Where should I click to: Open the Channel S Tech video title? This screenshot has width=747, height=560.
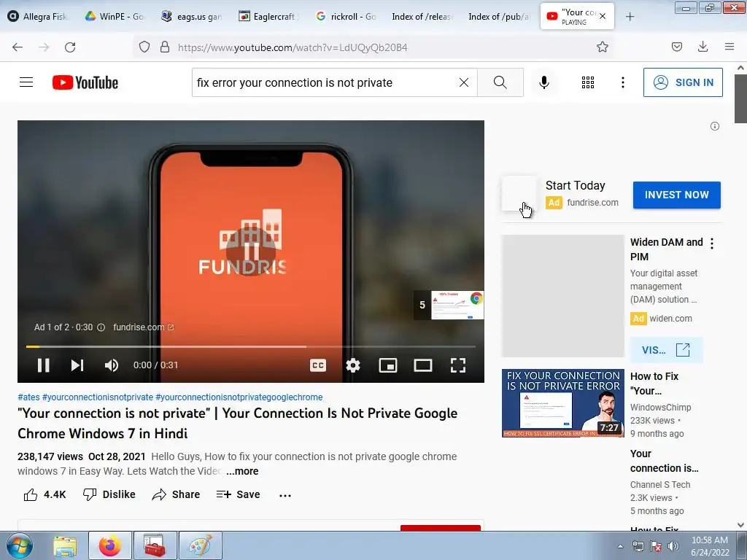pyautogui.click(x=664, y=461)
